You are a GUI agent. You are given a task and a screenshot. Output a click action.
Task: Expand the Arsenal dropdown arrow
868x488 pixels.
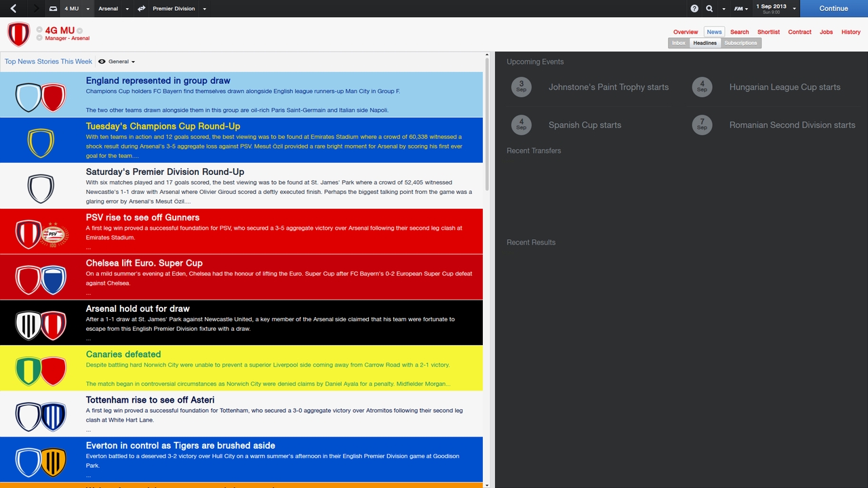coord(126,9)
